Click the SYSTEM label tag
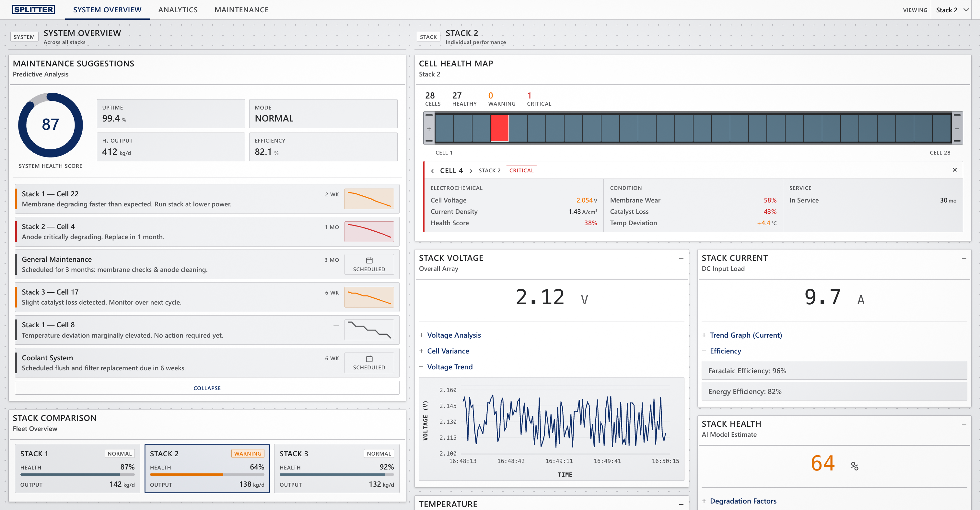This screenshot has width=980, height=510. pos(24,37)
